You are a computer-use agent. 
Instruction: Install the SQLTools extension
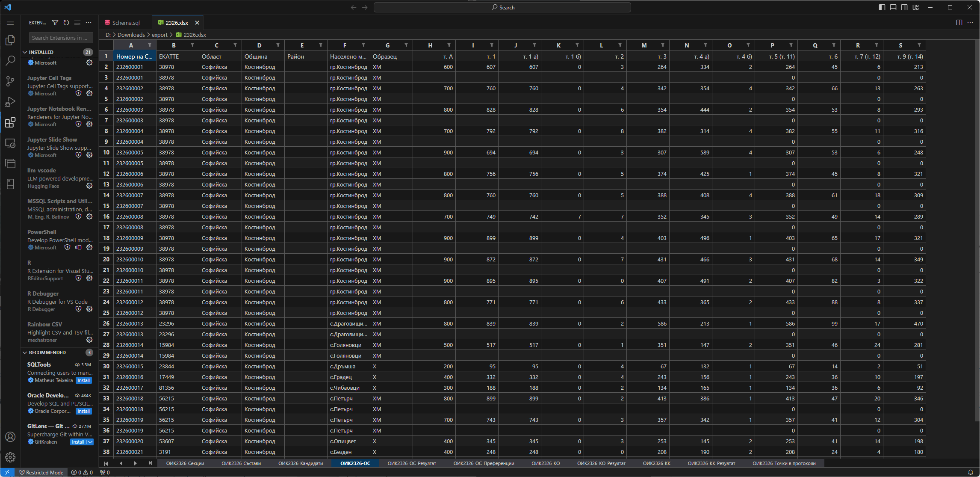(83, 380)
